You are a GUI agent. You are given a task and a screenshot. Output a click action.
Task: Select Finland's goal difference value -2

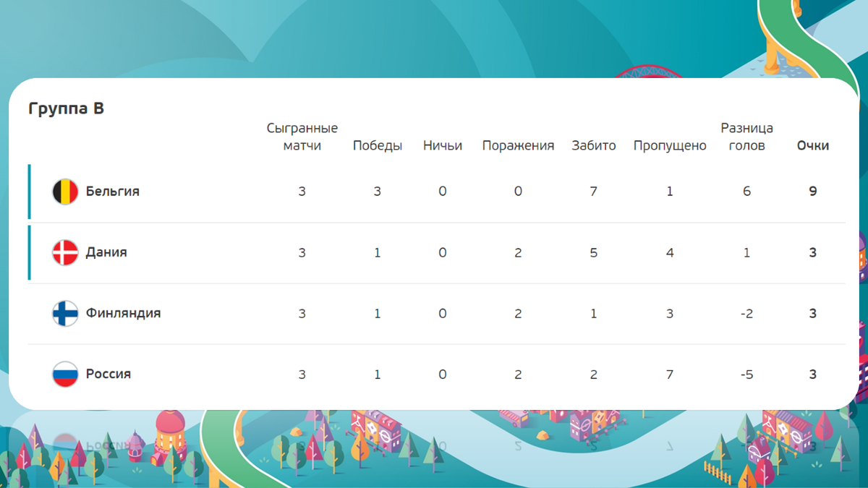[746, 313]
